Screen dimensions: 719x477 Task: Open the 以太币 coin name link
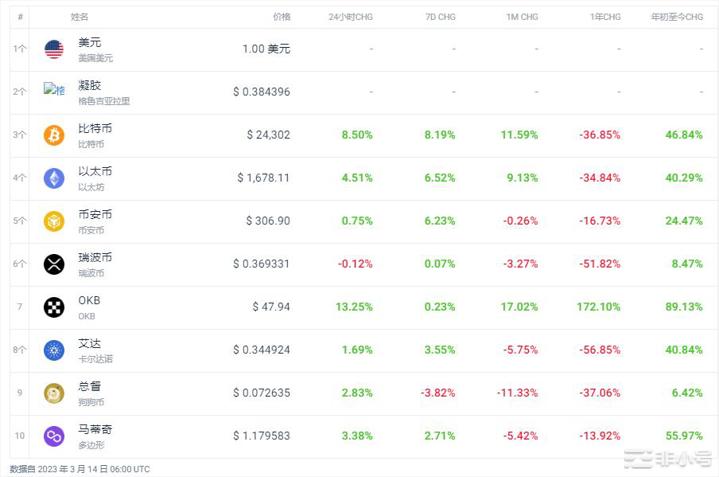tap(95, 172)
